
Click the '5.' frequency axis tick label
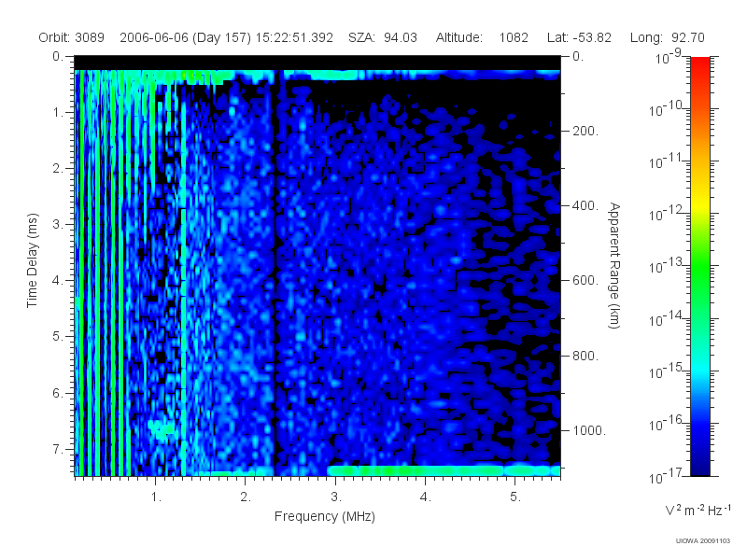tap(515, 497)
